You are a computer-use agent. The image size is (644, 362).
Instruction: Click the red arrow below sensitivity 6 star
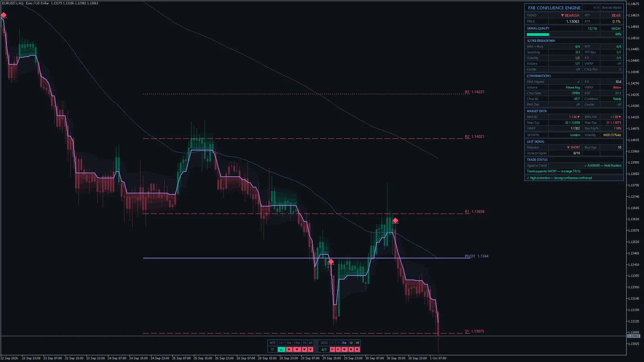click(345, 350)
